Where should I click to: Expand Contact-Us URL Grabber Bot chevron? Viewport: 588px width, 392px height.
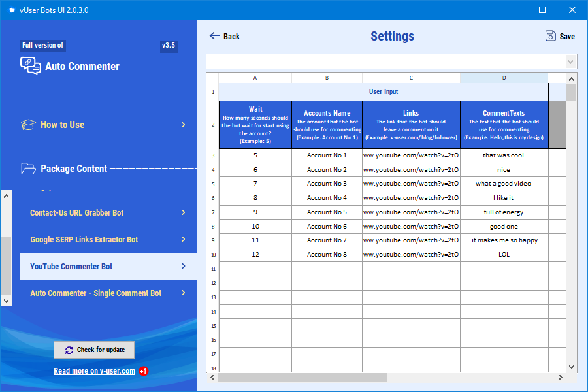(184, 212)
